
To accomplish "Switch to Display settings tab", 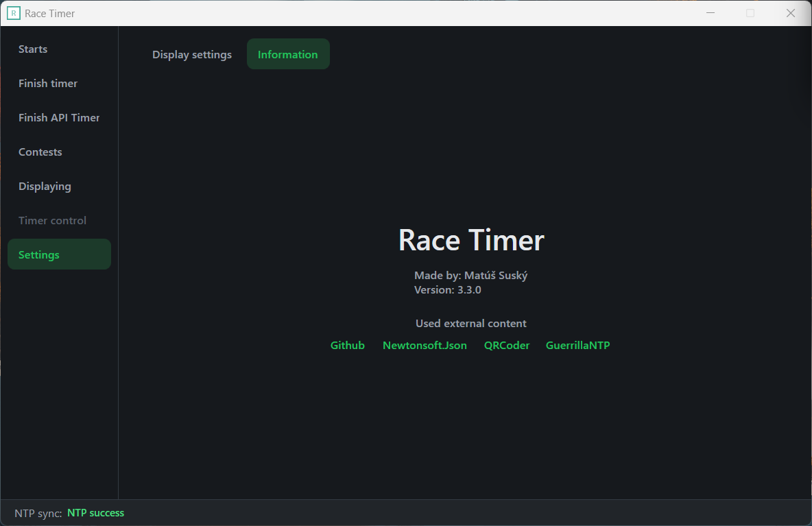I will (191, 54).
